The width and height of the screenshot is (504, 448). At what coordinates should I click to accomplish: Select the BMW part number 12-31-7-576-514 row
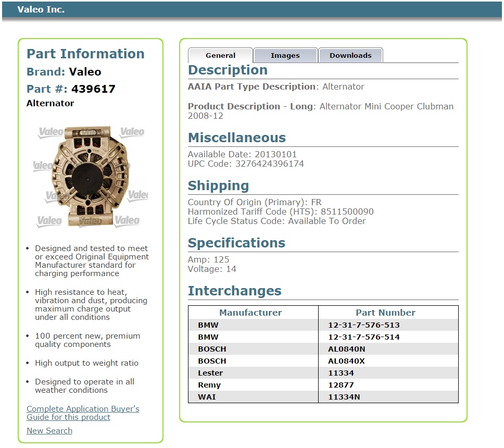(323, 337)
